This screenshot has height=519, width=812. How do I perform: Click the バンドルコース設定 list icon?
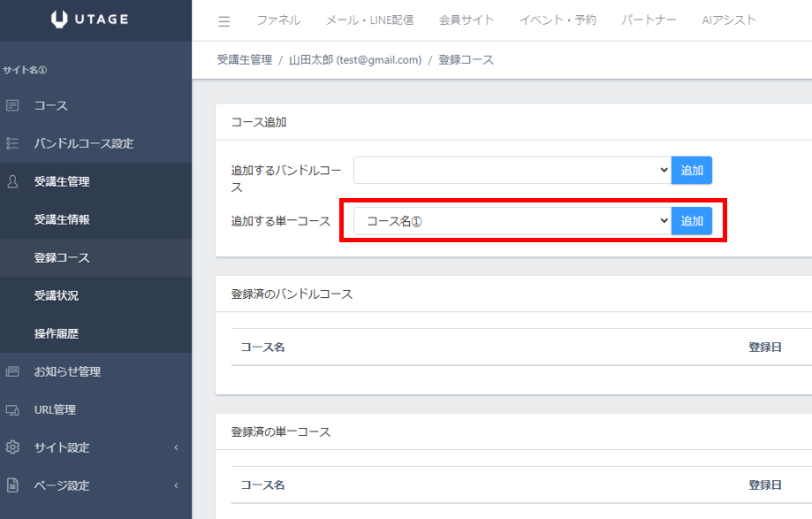coord(12,143)
